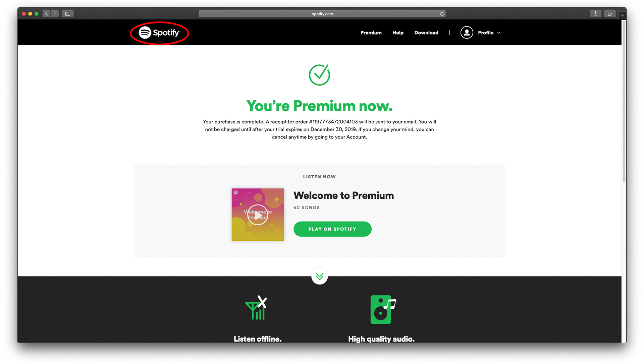This screenshot has width=644, height=362.
Task: Go forward with the browser forward arrow
Action: click(x=55, y=14)
